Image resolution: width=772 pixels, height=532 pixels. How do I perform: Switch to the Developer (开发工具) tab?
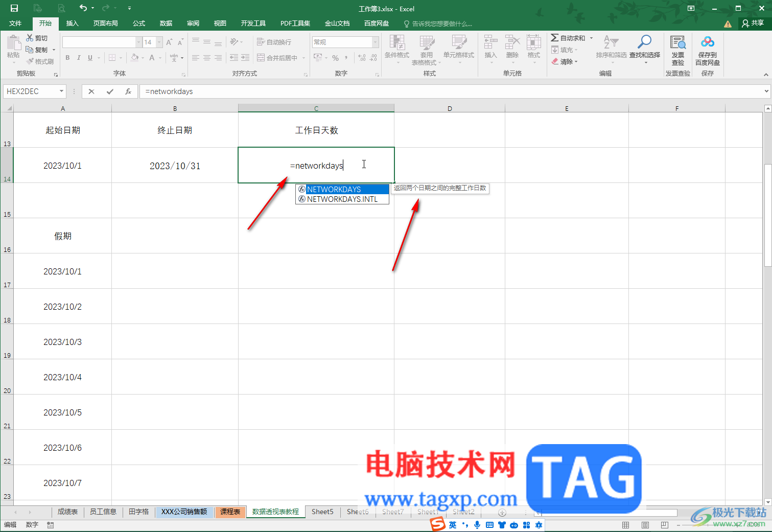(253, 24)
